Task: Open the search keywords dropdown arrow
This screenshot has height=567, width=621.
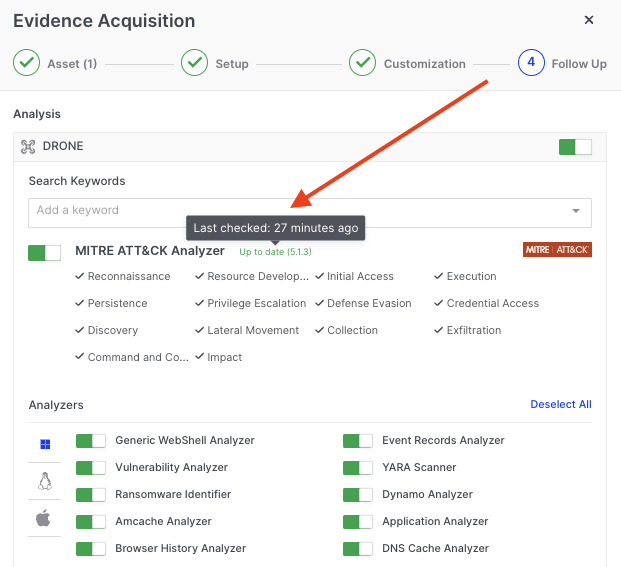Action: (576, 211)
